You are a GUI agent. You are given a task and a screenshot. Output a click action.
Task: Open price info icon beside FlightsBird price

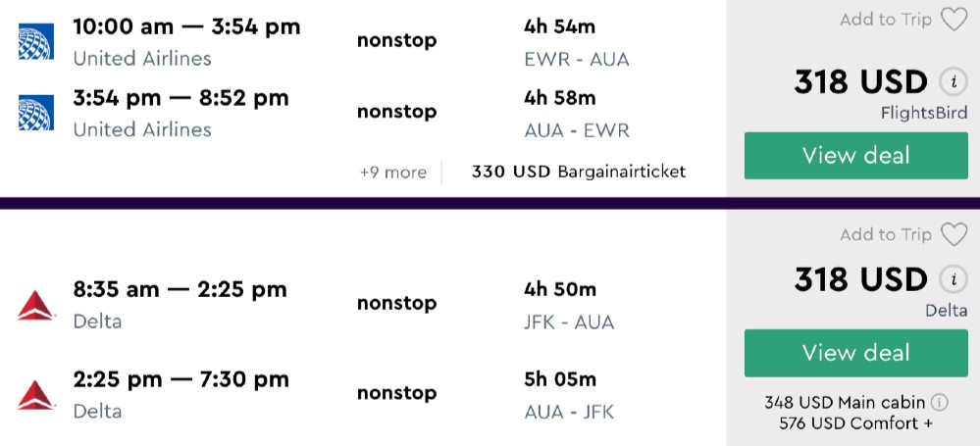click(x=951, y=81)
